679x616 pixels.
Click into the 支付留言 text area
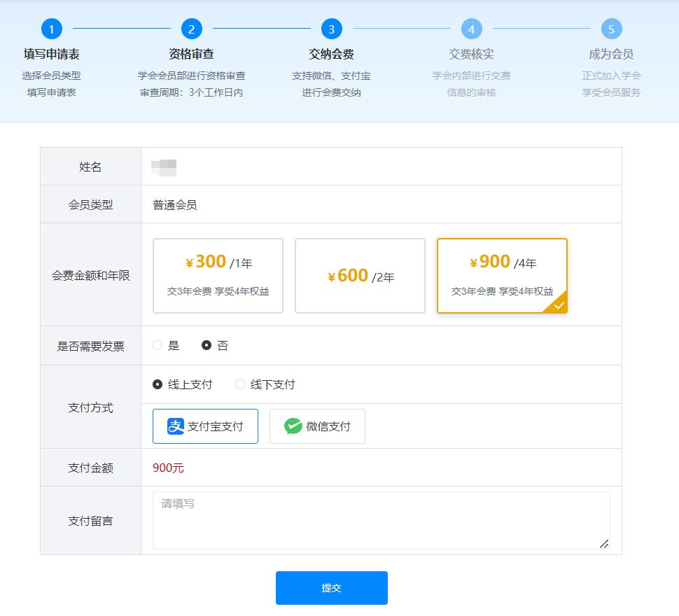tap(381, 520)
